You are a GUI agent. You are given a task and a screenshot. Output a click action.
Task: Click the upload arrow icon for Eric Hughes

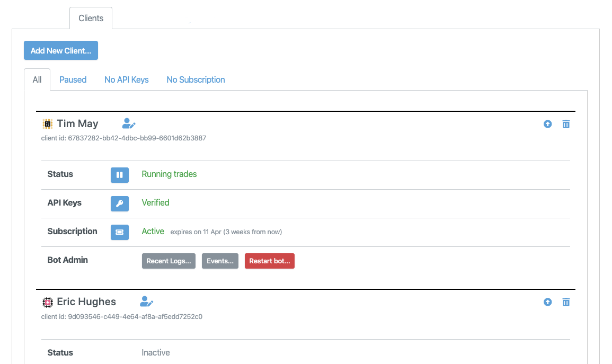(x=548, y=302)
